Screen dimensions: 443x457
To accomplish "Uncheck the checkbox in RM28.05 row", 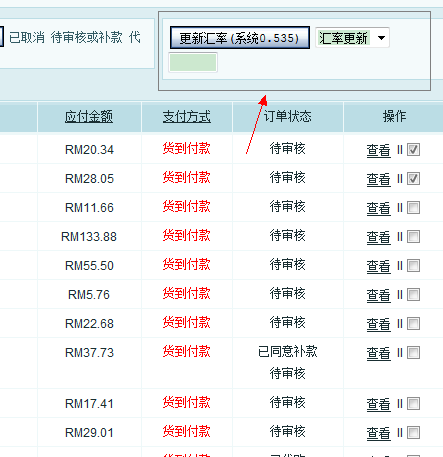I will tap(413, 179).
